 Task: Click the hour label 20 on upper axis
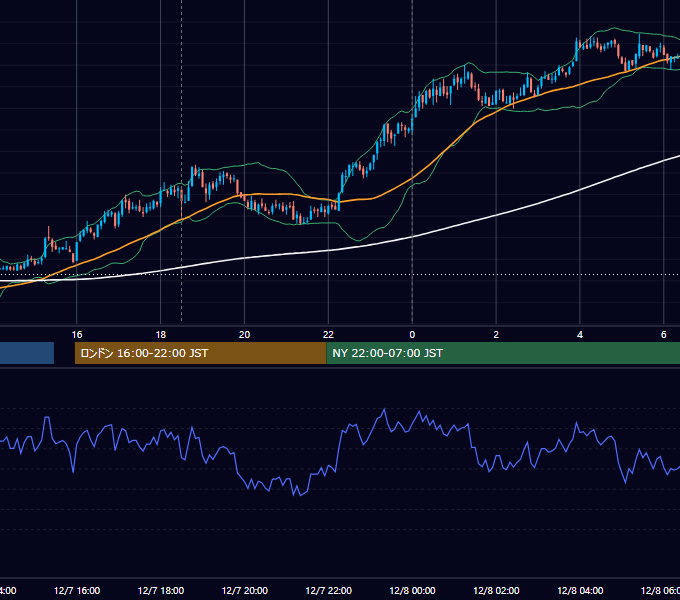coord(245,335)
